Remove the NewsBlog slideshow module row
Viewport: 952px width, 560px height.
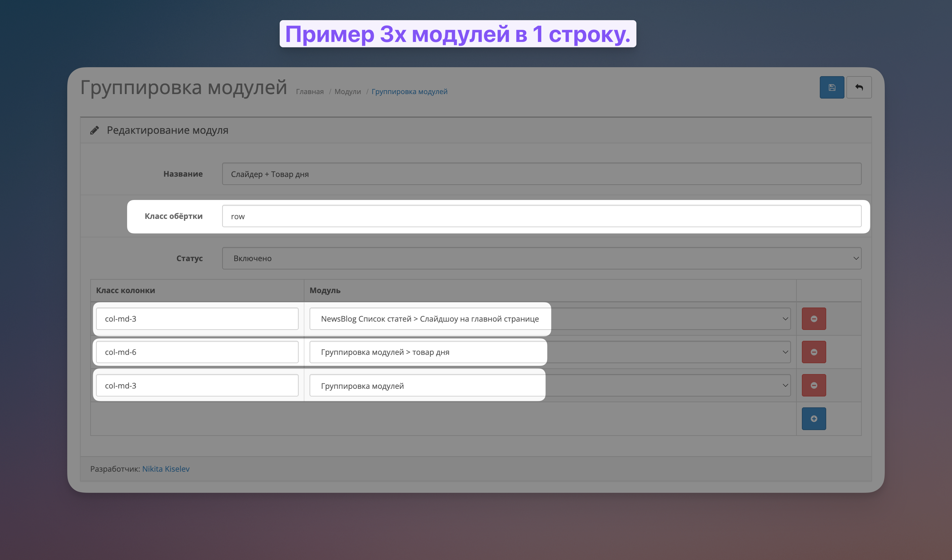(814, 319)
